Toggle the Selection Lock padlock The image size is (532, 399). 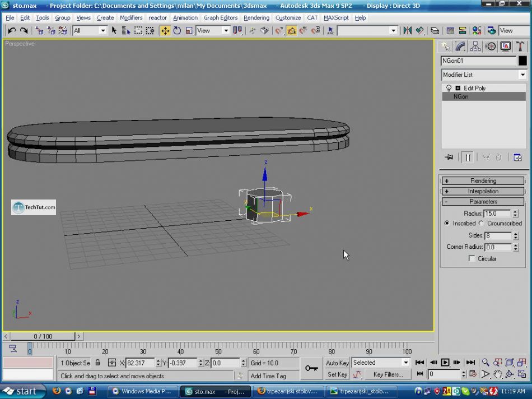97,363
